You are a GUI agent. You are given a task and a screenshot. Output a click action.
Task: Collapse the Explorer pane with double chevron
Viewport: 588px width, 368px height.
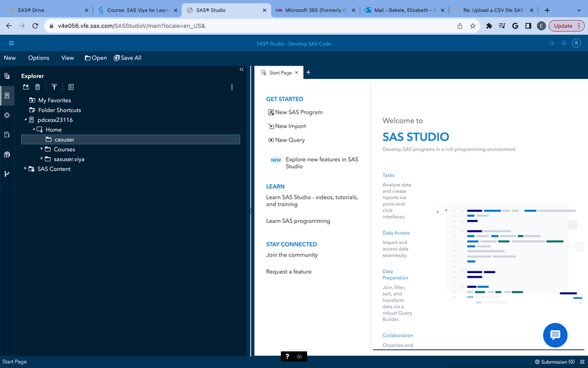[242, 70]
